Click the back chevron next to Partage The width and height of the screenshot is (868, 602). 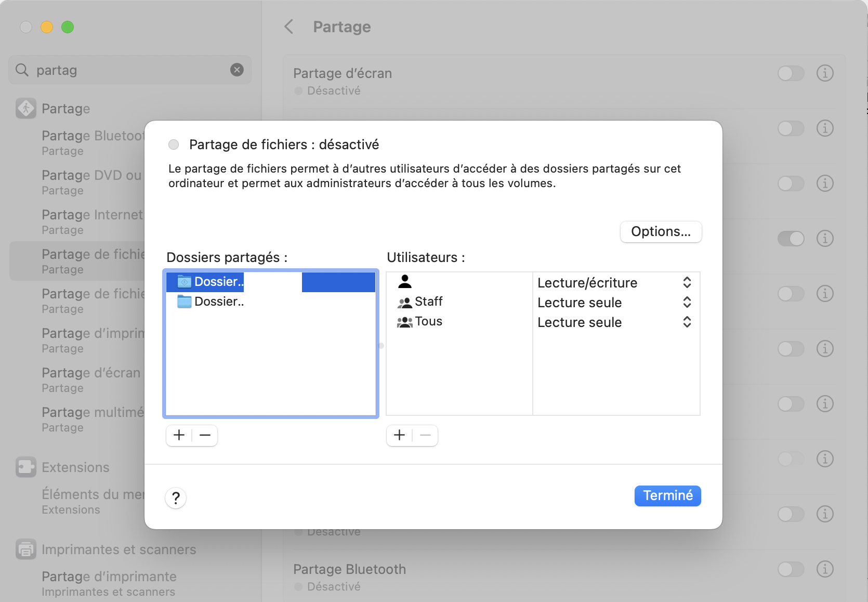pos(289,27)
